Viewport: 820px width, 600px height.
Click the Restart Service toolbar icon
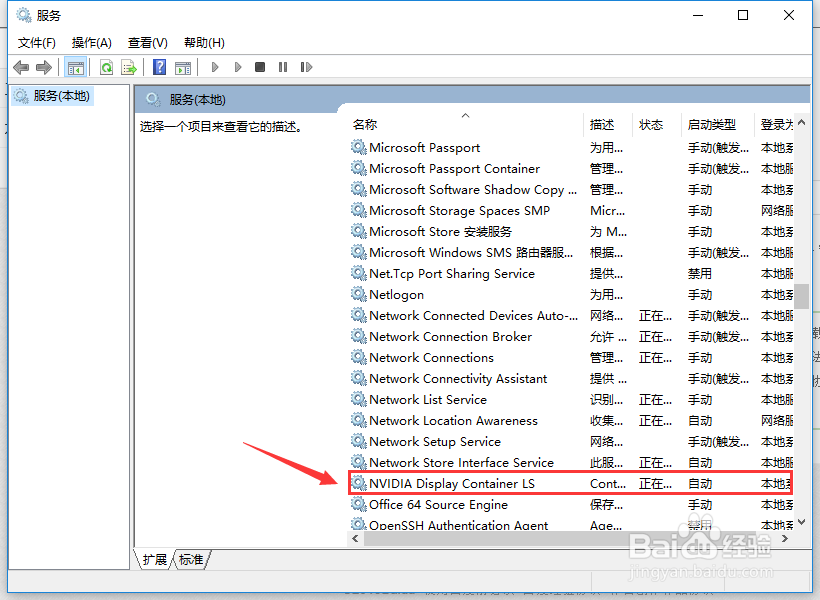[x=307, y=66]
